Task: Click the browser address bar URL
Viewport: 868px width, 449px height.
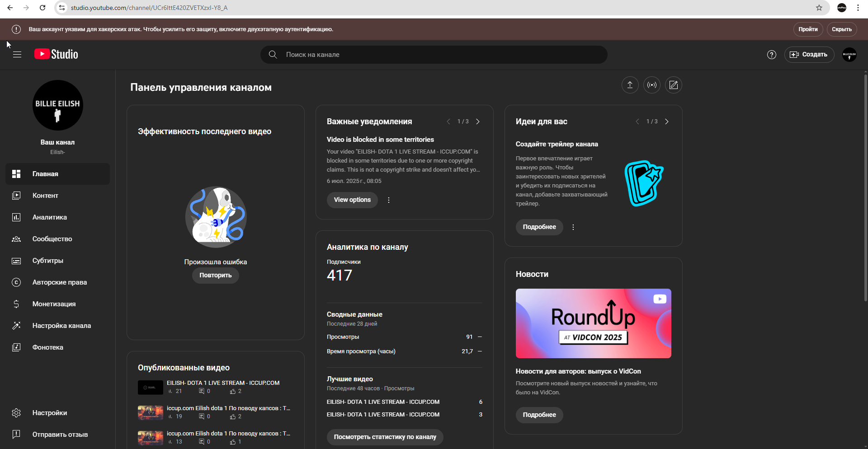Action: pos(149,8)
